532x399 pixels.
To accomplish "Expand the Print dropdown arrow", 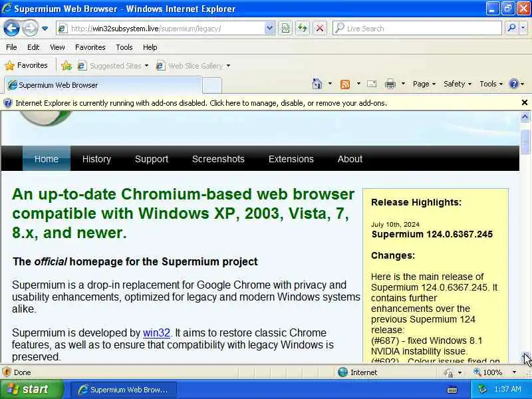I will click(403, 84).
